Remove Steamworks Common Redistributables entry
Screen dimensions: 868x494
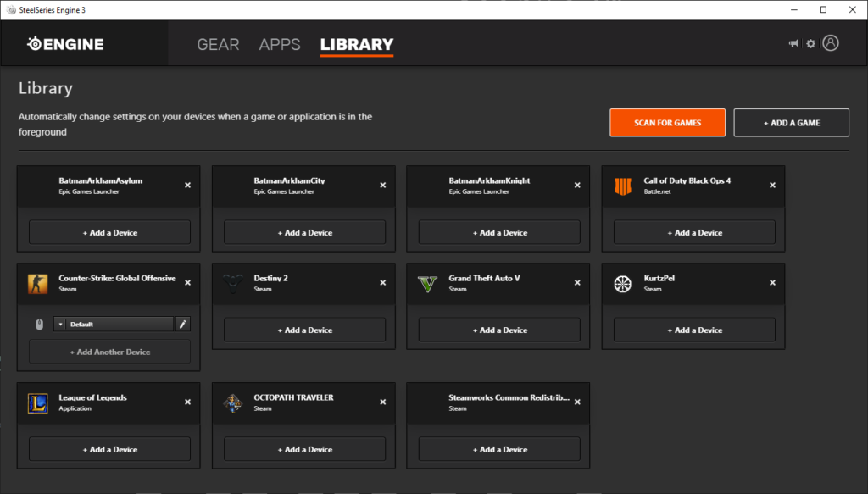[577, 402]
